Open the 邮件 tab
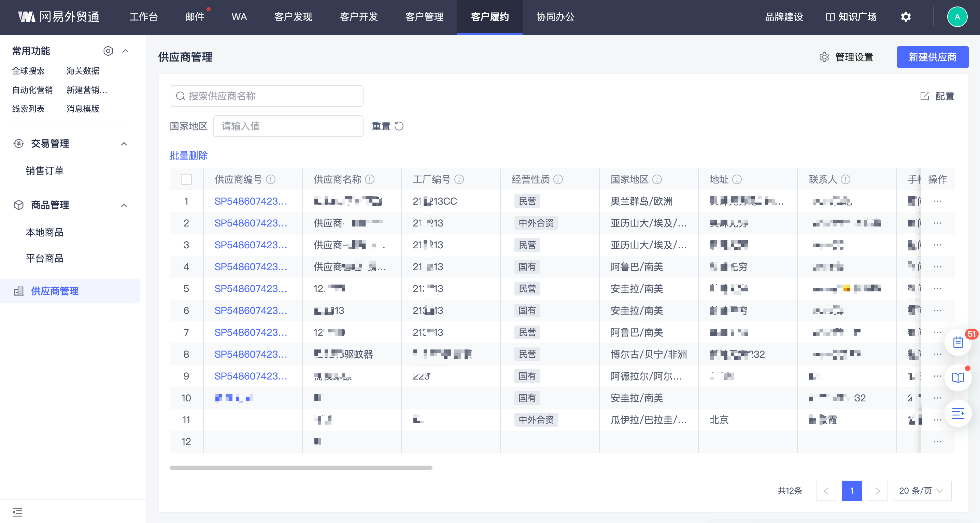Viewport: 980px width, 523px height. 195,17
